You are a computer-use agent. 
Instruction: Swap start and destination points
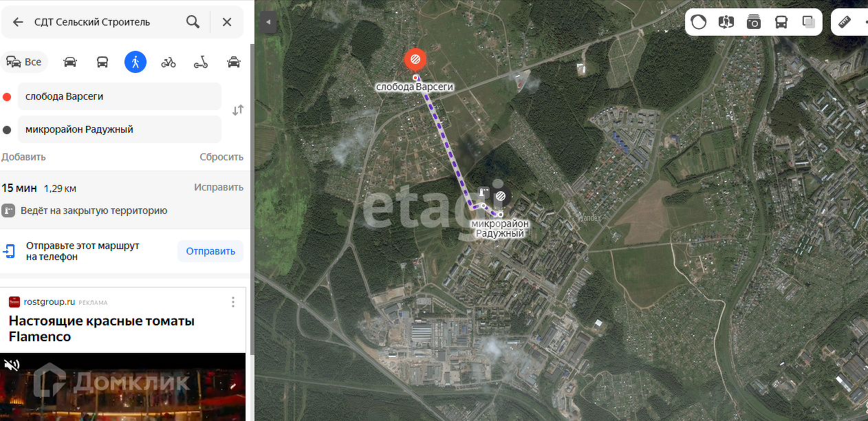238,110
